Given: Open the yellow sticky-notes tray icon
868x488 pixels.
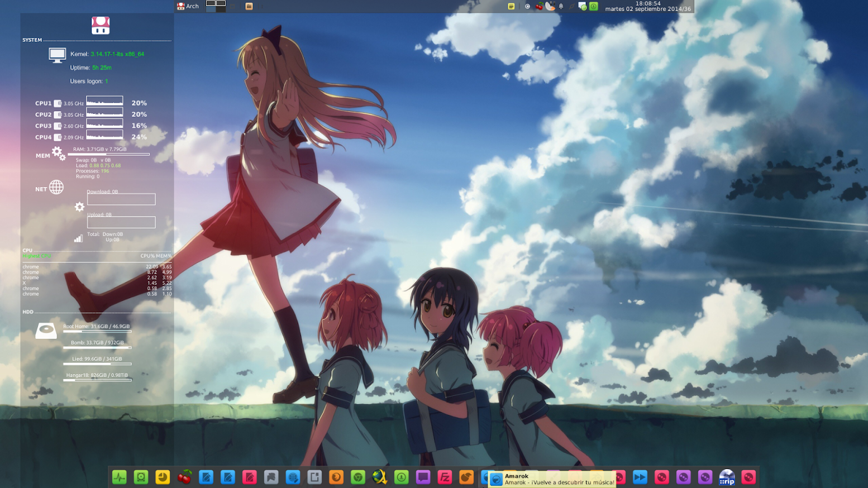Looking at the screenshot, I should coord(511,6).
